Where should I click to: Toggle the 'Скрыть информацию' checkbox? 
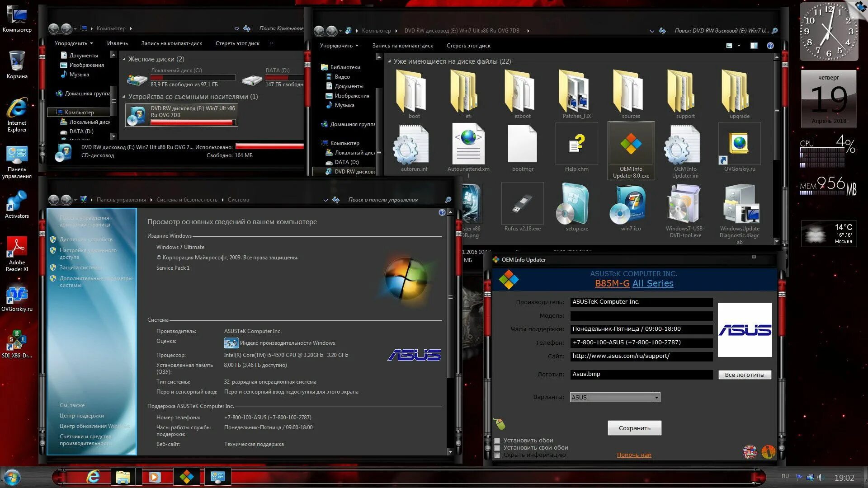(497, 455)
